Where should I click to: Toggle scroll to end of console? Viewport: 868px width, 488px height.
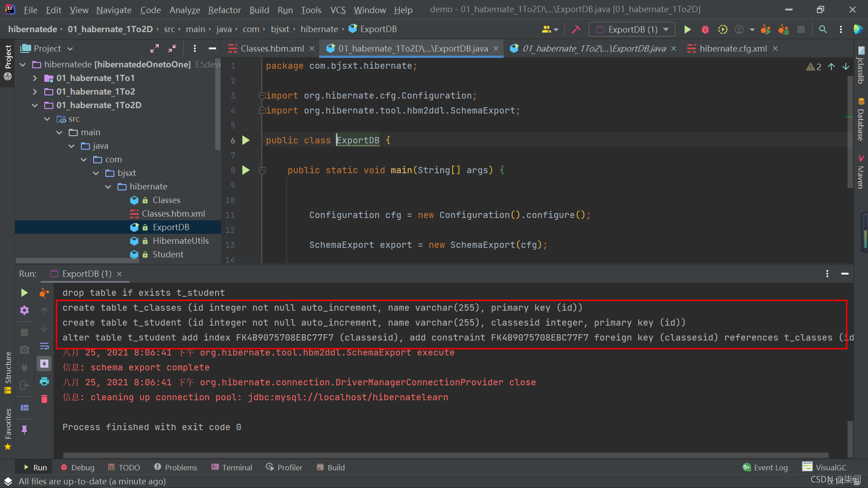[44, 364]
